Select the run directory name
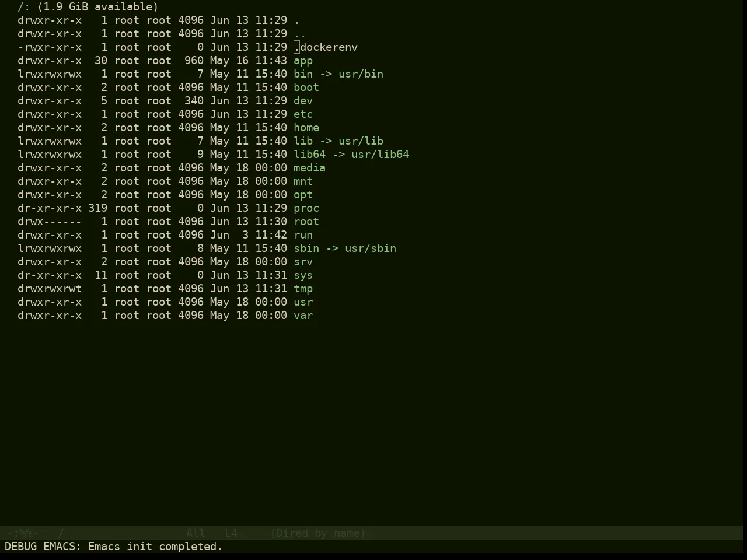The width and height of the screenshot is (747, 560). pyautogui.click(x=303, y=235)
